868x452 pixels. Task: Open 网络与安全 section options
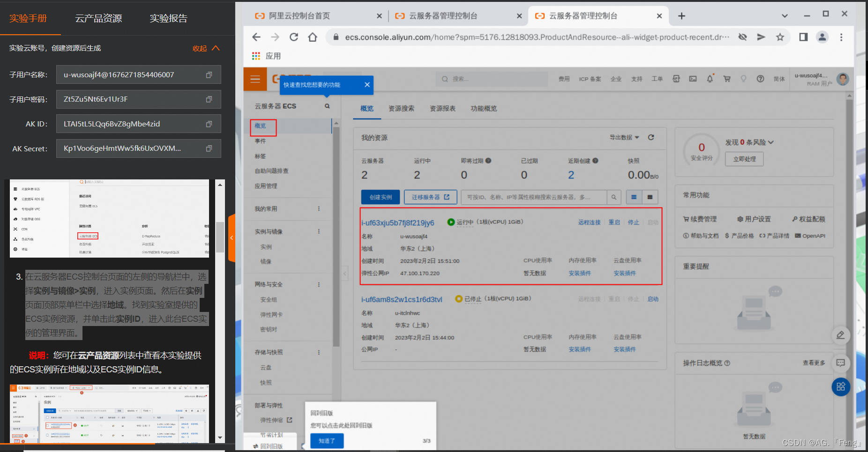coord(319,284)
